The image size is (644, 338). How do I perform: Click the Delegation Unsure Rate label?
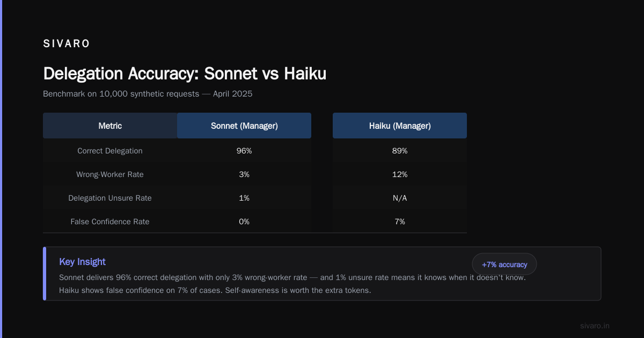[110, 198]
